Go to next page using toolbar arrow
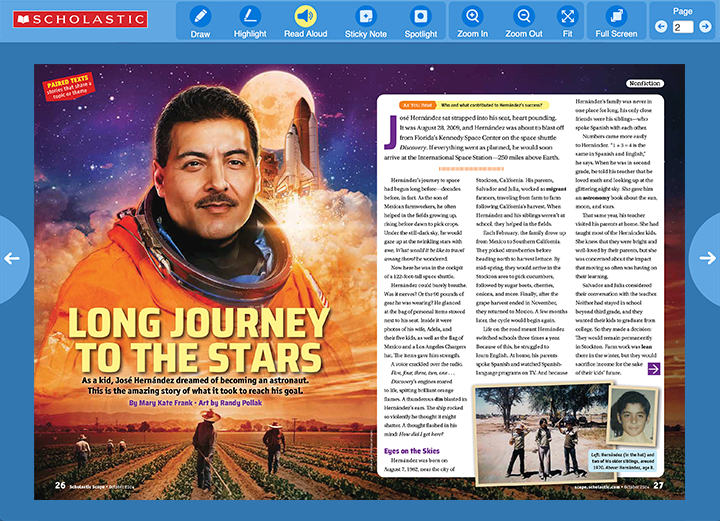 coord(706,27)
